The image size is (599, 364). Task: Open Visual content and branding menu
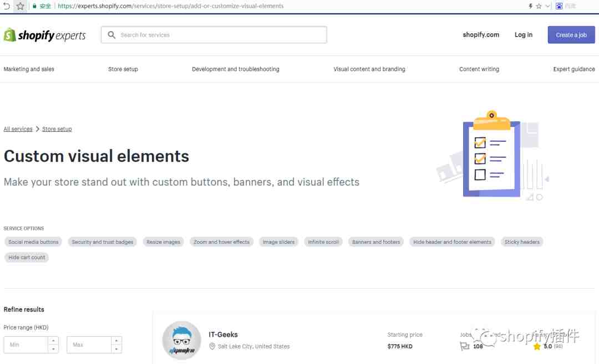tap(369, 69)
